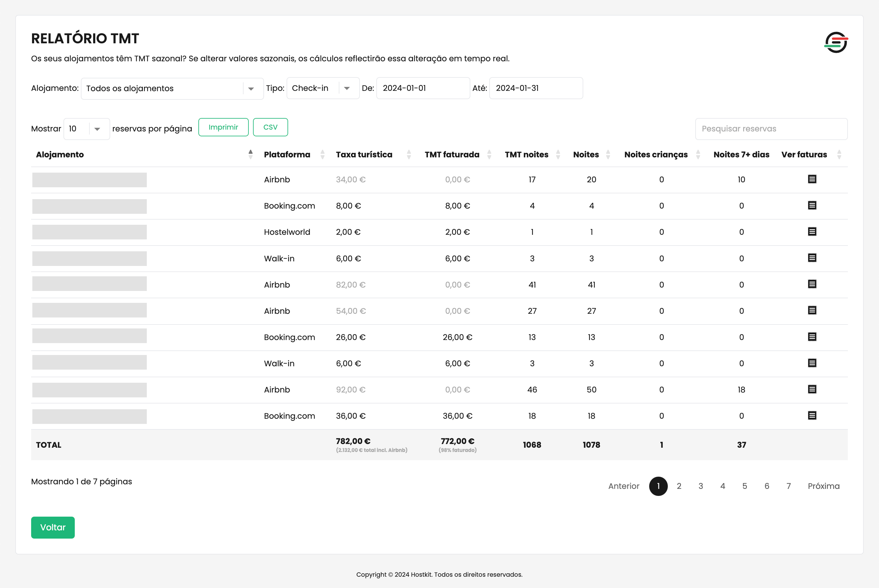
Task: Open invoices for the Booking.com 8,00 € row
Action: tap(812, 206)
